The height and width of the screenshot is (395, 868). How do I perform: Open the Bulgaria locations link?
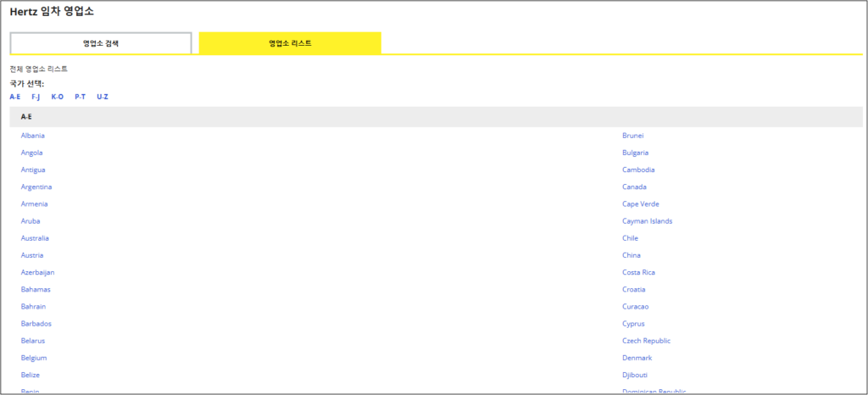tap(636, 153)
